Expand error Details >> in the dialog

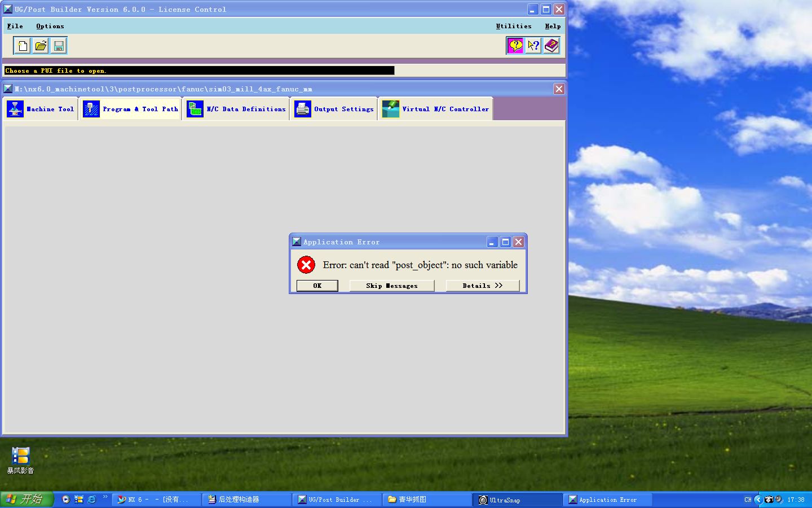(482, 286)
